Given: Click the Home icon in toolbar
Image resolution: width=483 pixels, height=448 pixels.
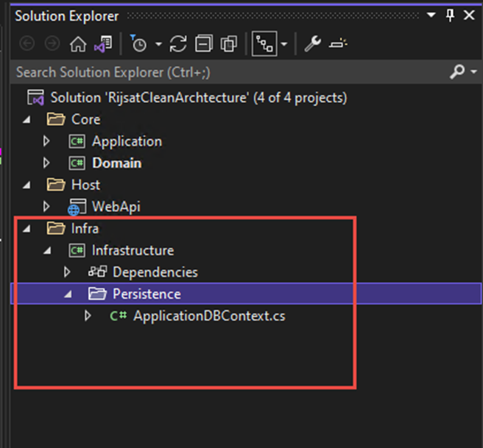Looking at the screenshot, I should point(78,45).
